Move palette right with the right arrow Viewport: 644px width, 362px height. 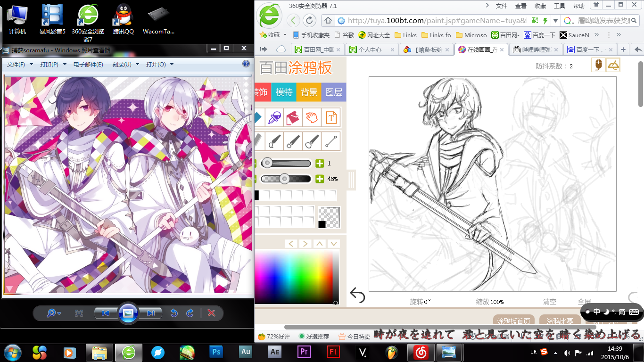pyautogui.click(x=305, y=244)
